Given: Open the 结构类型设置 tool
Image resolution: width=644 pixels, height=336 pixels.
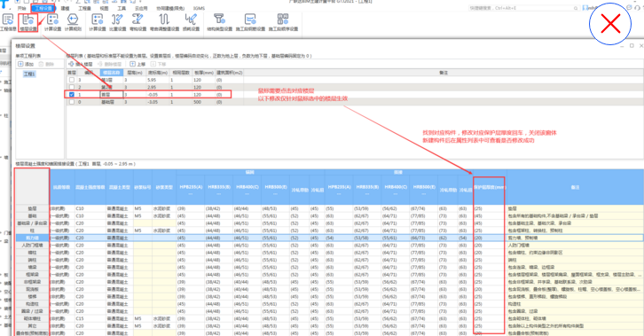Looking at the screenshot, I should [x=219, y=22].
